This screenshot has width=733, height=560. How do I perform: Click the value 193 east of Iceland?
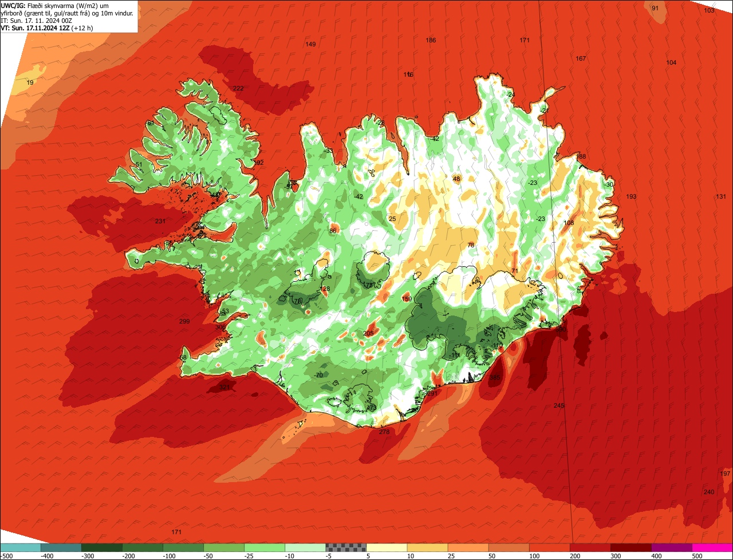[631, 197]
